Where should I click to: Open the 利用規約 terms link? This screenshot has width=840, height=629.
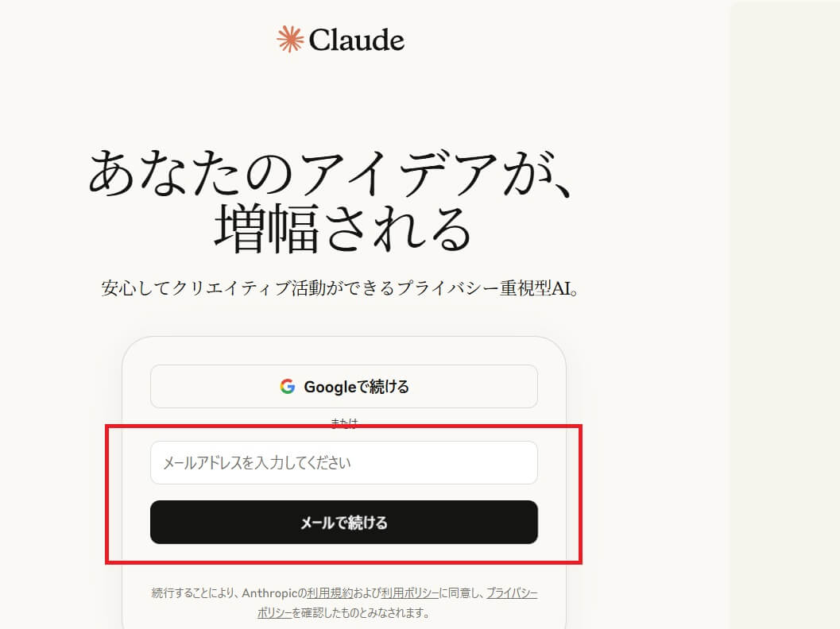330,593
